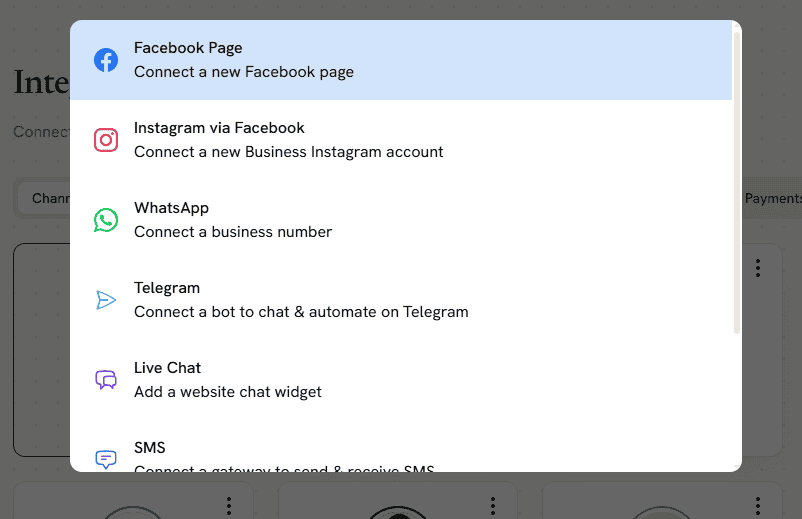
Task: Click the SMS message icon
Action: (106, 459)
